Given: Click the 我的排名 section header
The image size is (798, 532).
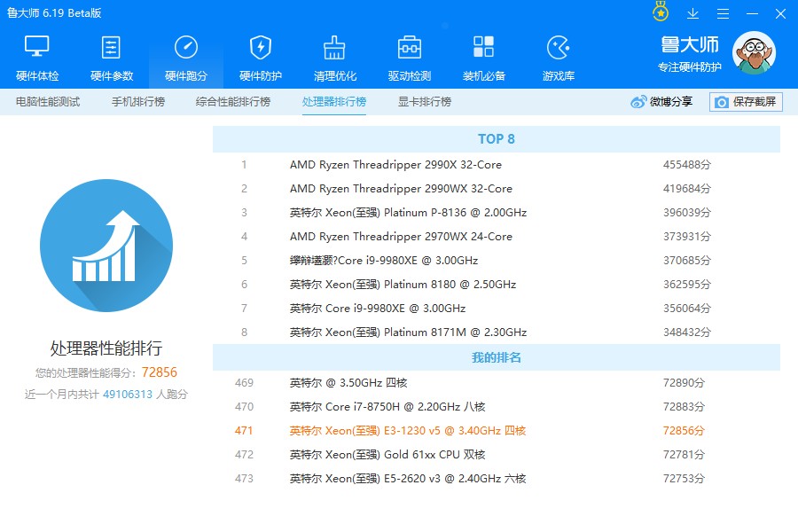Looking at the screenshot, I should click(x=497, y=357).
